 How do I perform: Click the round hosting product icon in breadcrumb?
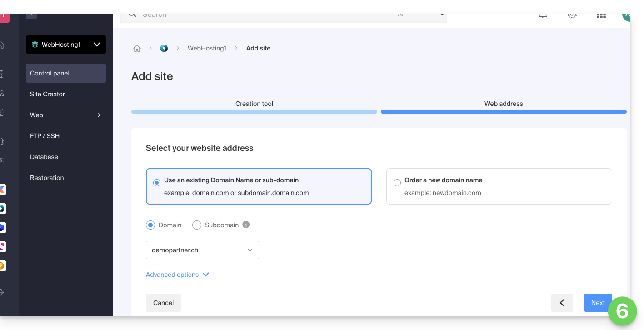click(x=164, y=48)
